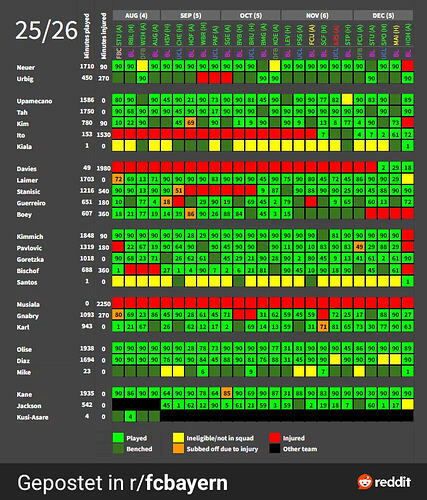
Task: Click the red Injured legend swatch
Action: click(275, 438)
